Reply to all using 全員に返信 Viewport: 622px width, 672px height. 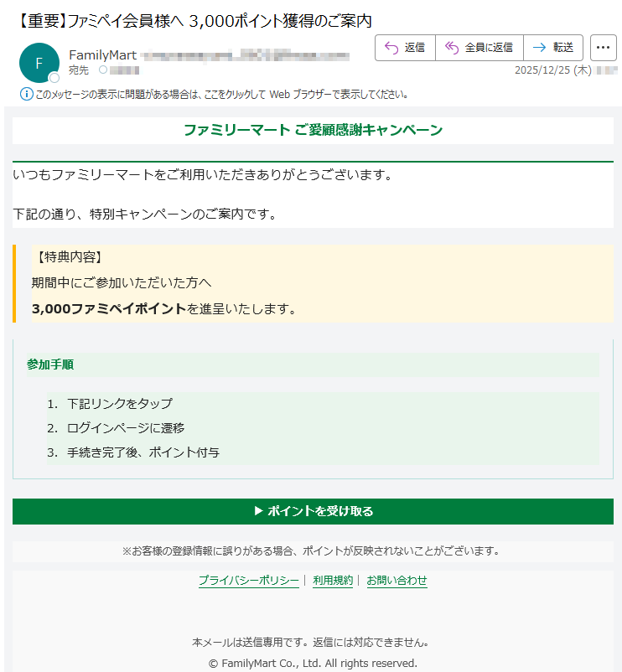[x=479, y=48]
